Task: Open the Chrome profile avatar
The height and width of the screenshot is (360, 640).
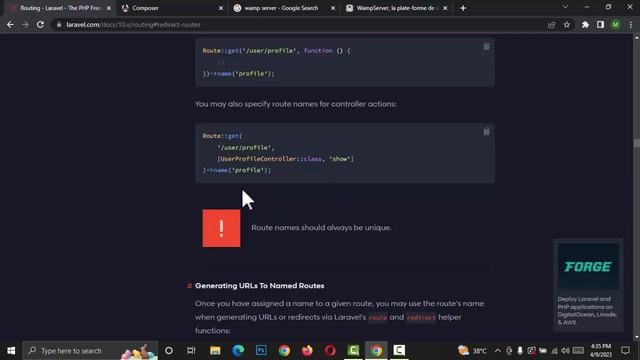Action: 616,25
